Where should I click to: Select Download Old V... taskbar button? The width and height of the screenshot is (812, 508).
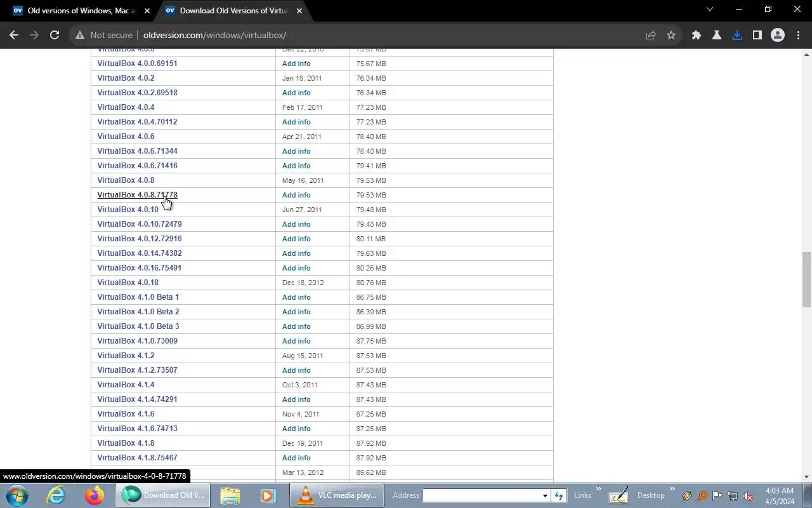click(x=162, y=495)
